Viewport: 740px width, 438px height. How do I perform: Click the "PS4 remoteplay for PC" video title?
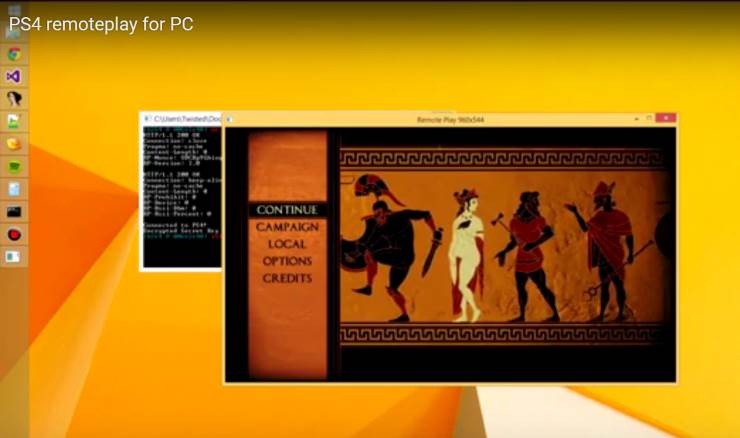pyautogui.click(x=101, y=24)
